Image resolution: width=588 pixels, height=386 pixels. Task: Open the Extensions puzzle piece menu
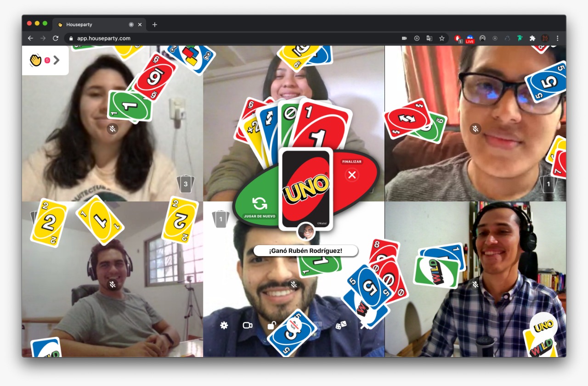[x=532, y=39]
